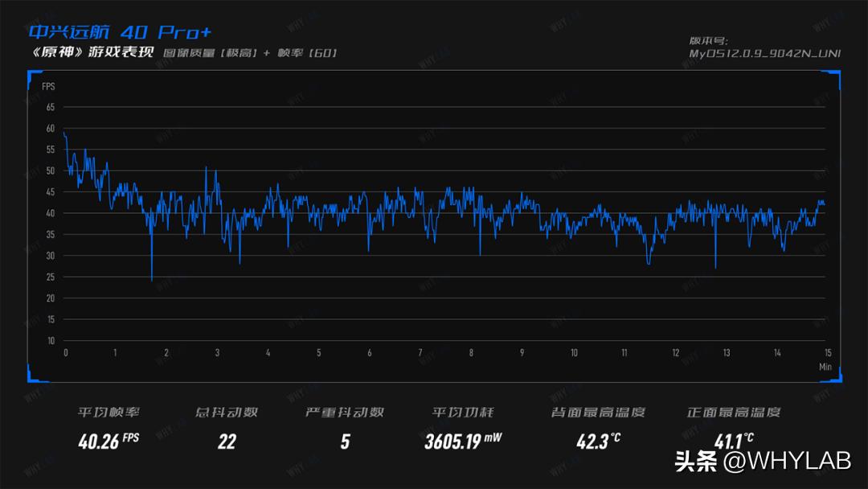
Task: Click the "40.26 FPS" average value
Action: coord(108,442)
